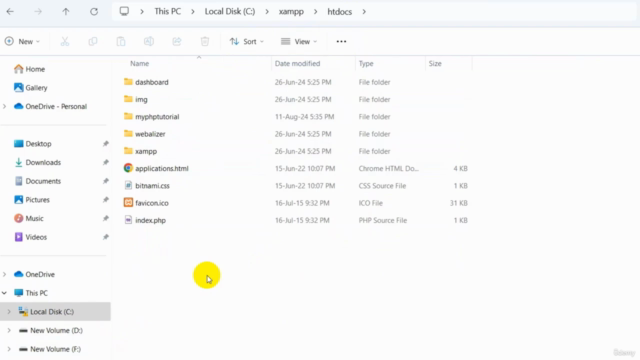Screen dimensions: 640x360
Task: Open the See more three-dots menu
Action: (341, 41)
